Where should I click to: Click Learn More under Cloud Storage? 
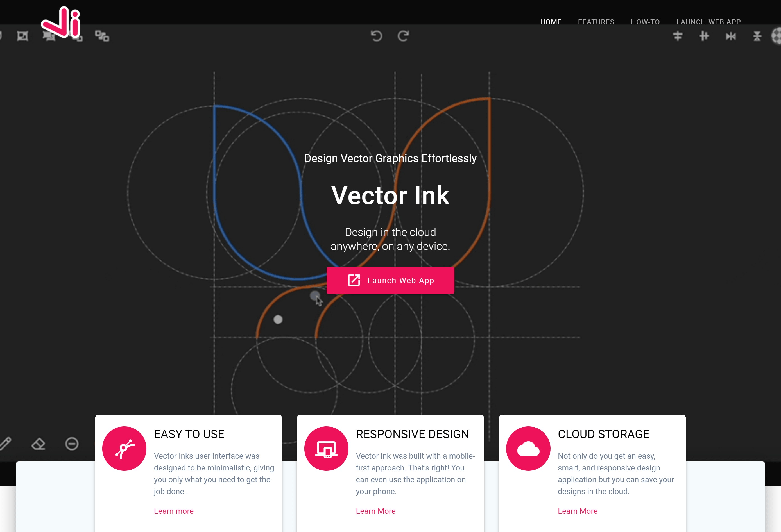[x=578, y=511]
